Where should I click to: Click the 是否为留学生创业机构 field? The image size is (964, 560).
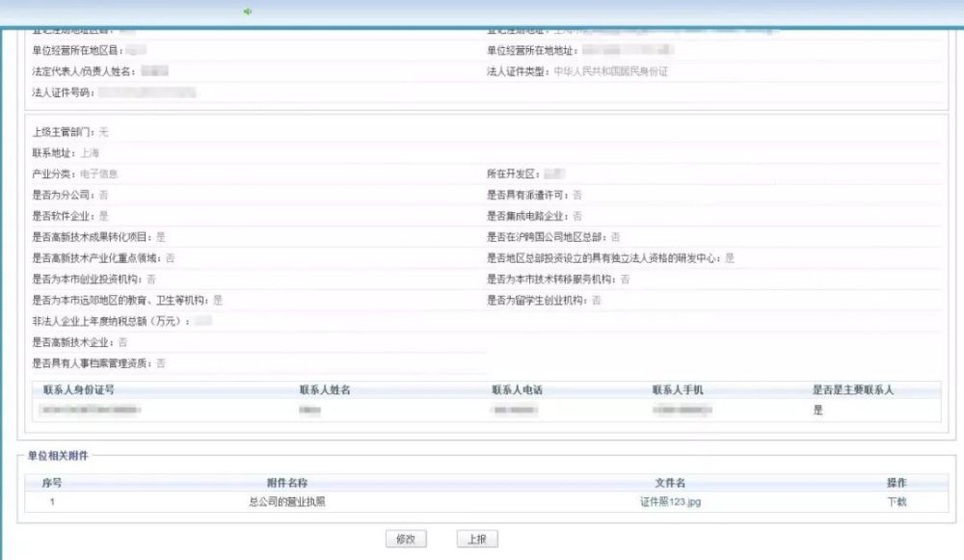[544, 300]
